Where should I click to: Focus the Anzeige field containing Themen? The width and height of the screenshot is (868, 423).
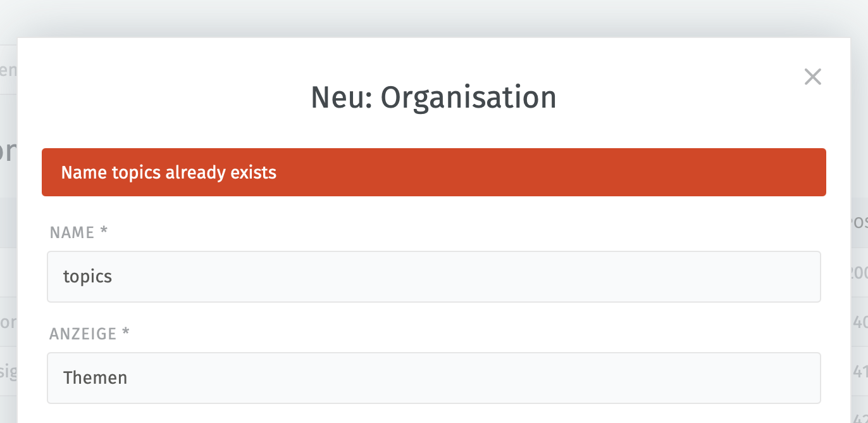[x=434, y=378]
